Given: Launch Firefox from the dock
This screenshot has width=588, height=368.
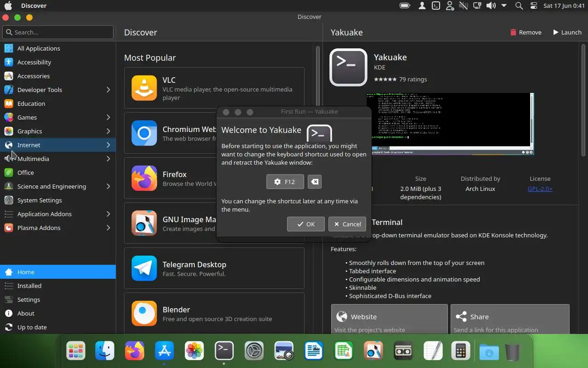Looking at the screenshot, I should pyautogui.click(x=135, y=351).
